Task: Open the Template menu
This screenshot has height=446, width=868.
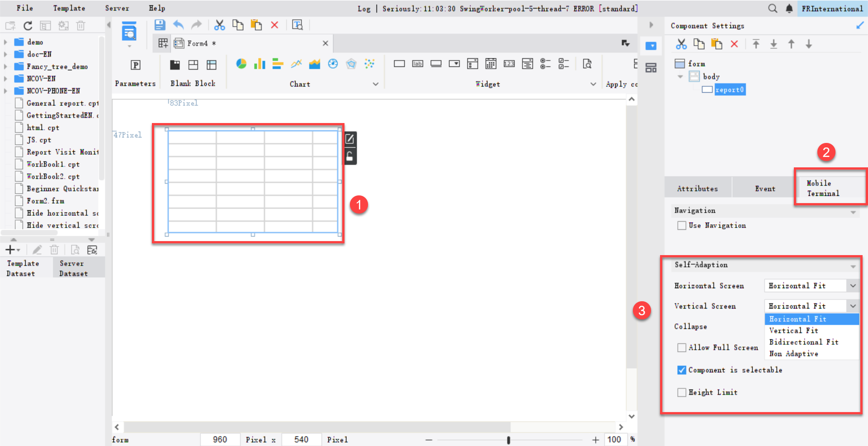Action: (x=69, y=8)
